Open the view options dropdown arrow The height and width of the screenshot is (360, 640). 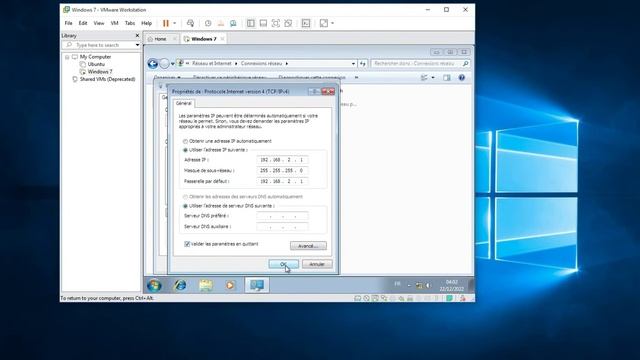[433, 78]
